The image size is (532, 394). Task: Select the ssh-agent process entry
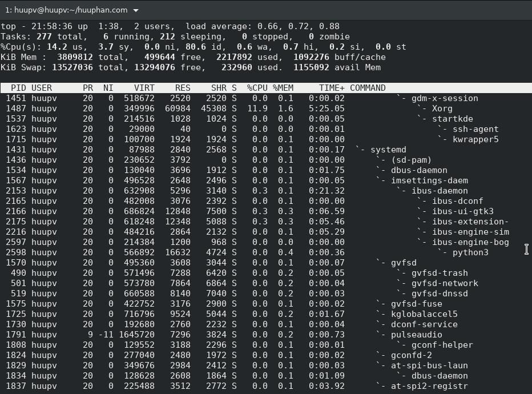[475, 129]
